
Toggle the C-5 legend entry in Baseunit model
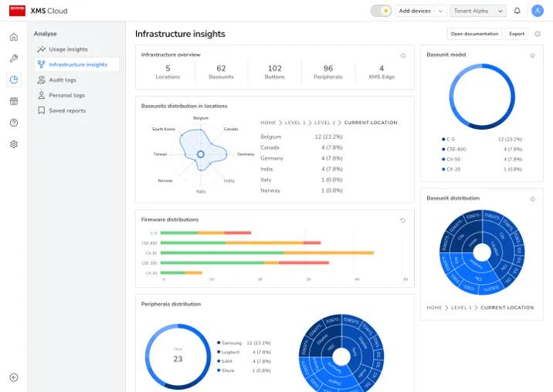pyautogui.click(x=450, y=140)
